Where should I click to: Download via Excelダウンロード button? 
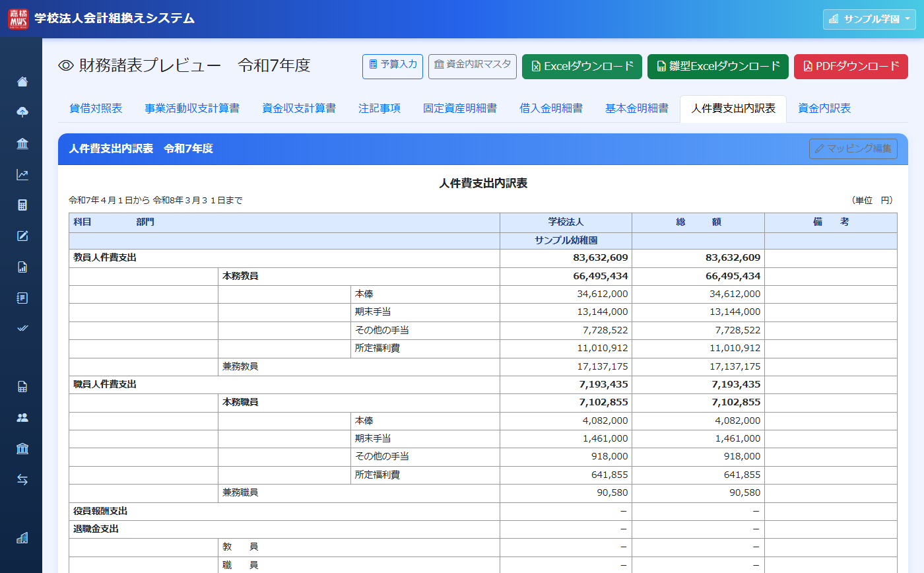pos(582,67)
